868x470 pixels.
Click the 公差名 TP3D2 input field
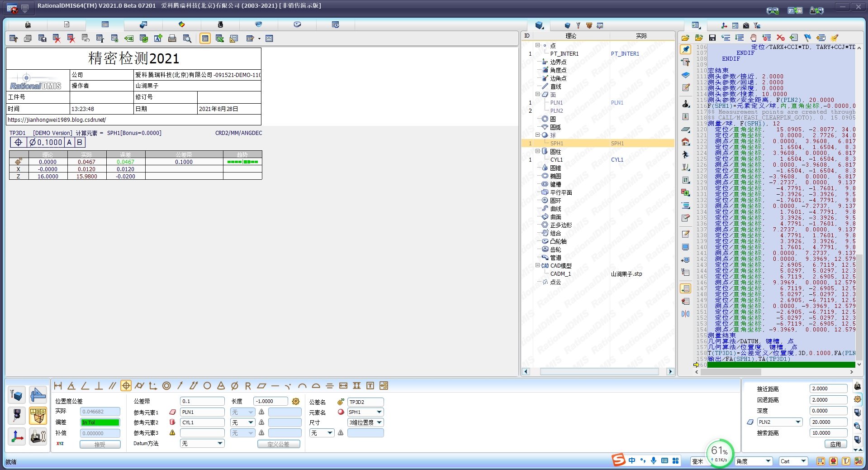pos(365,402)
